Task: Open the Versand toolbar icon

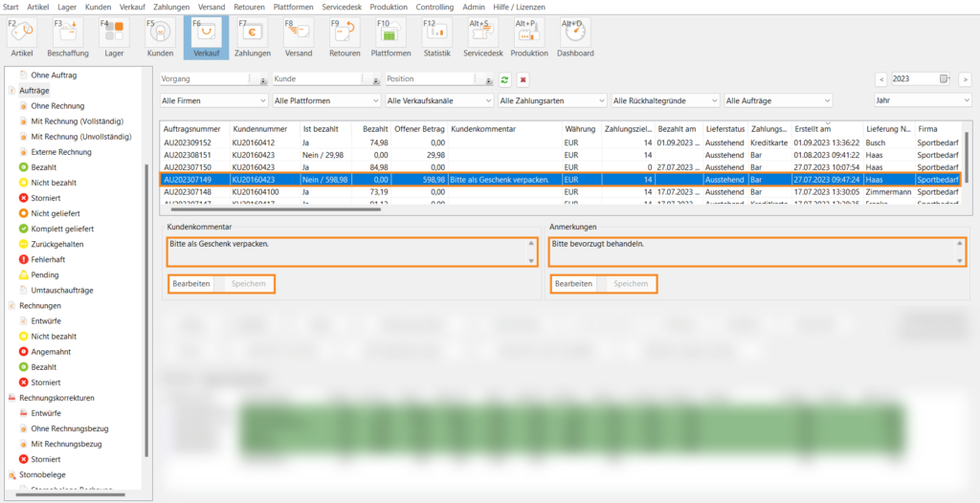Action: pyautogui.click(x=299, y=33)
